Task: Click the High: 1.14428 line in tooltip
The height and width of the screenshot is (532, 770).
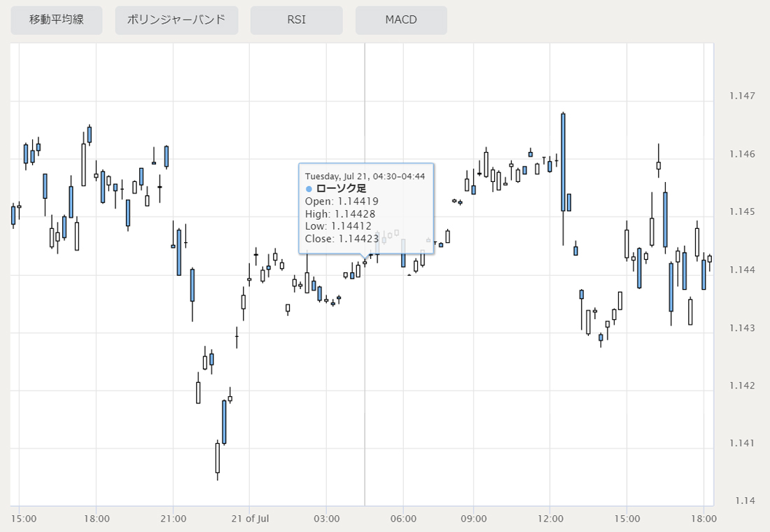Action: point(340,213)
